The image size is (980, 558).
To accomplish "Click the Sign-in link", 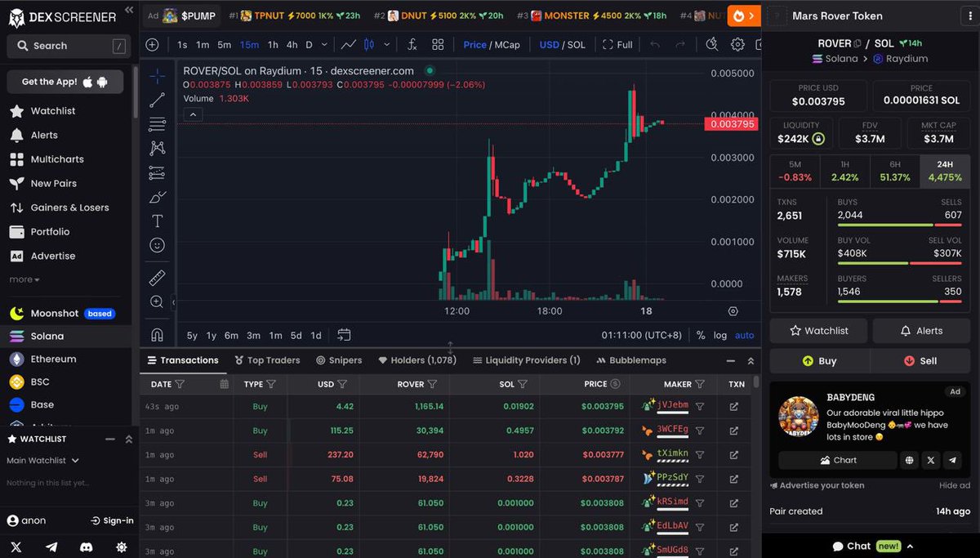I will (x=112, y=520).
